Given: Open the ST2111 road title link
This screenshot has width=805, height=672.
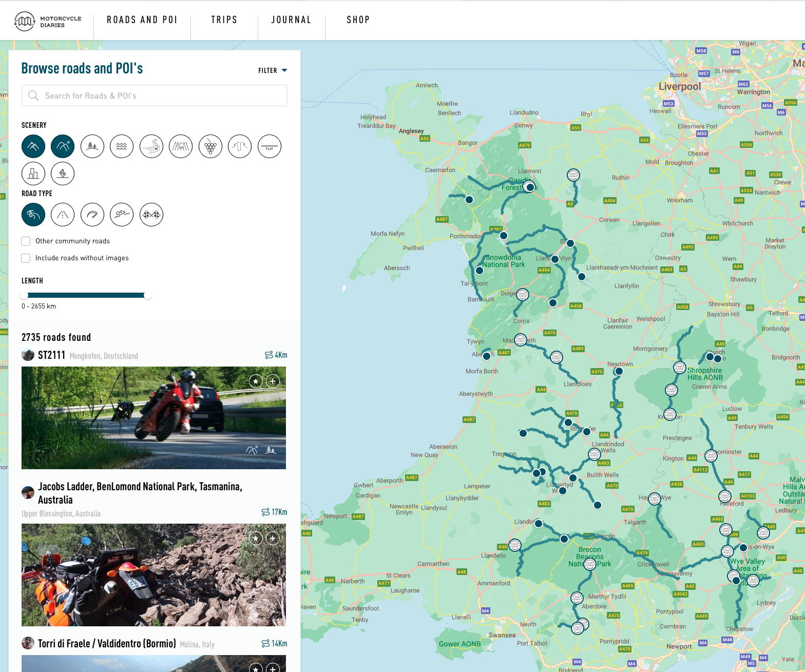Looking at the screenshot, I should click(x=51, y=355).
